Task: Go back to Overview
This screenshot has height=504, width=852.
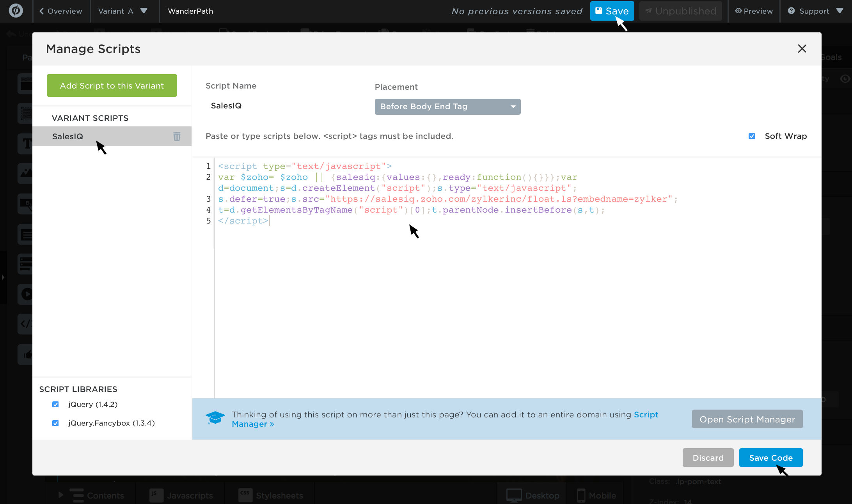Action: click(x=61, y=11)
